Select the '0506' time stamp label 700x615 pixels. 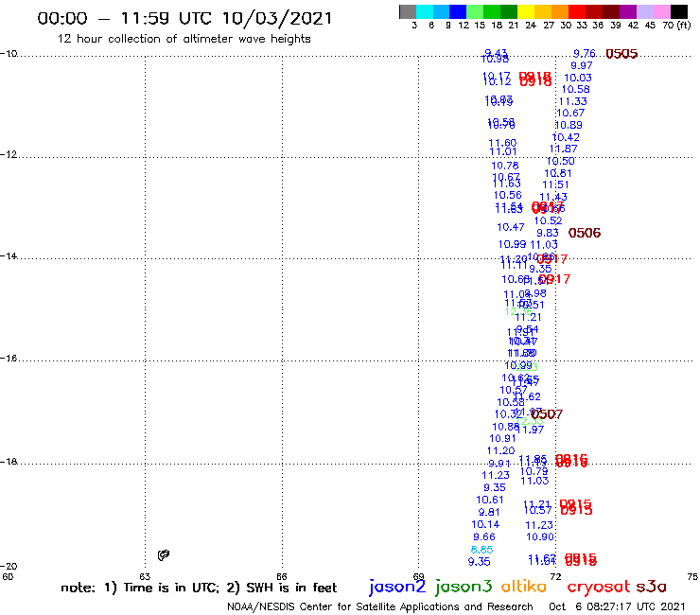(x=585, y=233)
